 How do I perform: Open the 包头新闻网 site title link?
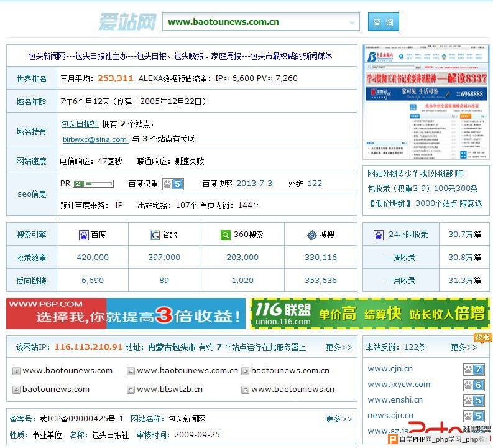(180, 56)
